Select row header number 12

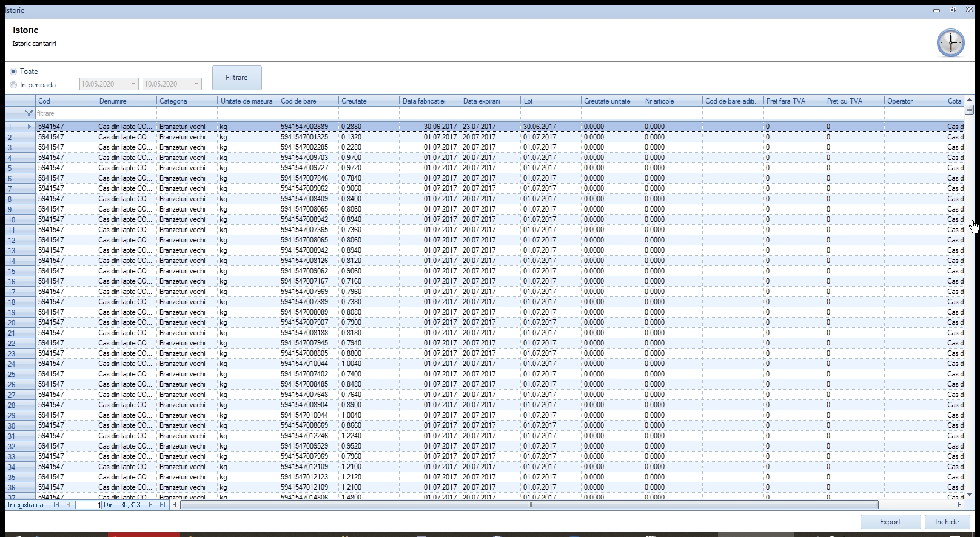(x=20, y=240)
